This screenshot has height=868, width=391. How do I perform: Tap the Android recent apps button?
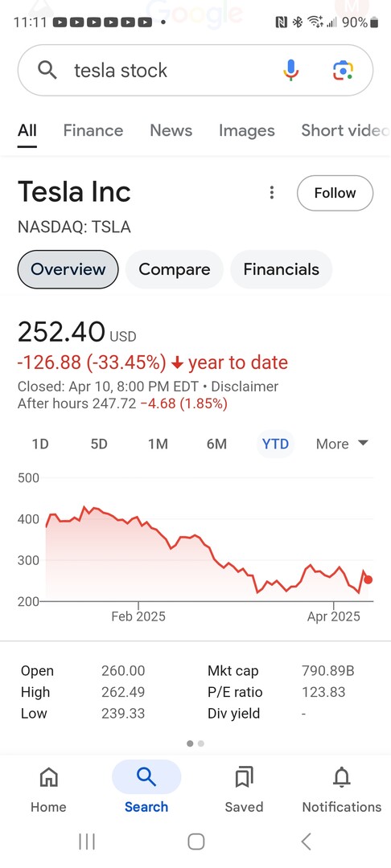pyautogui.click(x=86, y=841)
